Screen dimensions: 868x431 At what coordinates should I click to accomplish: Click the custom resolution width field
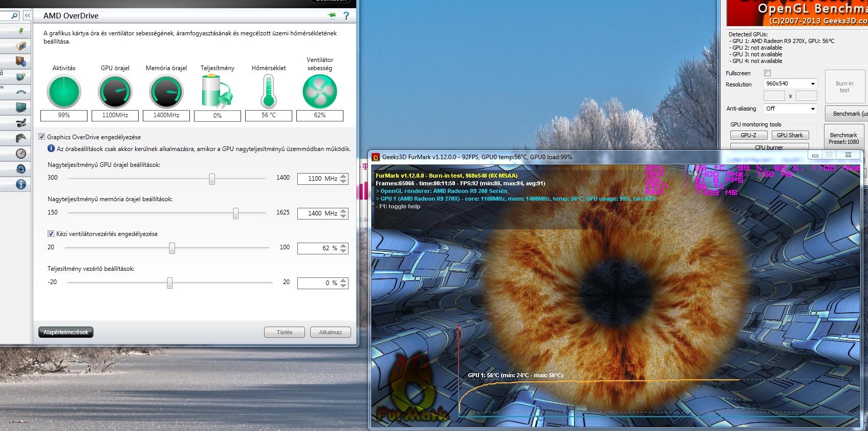click(x=774, y=96)
